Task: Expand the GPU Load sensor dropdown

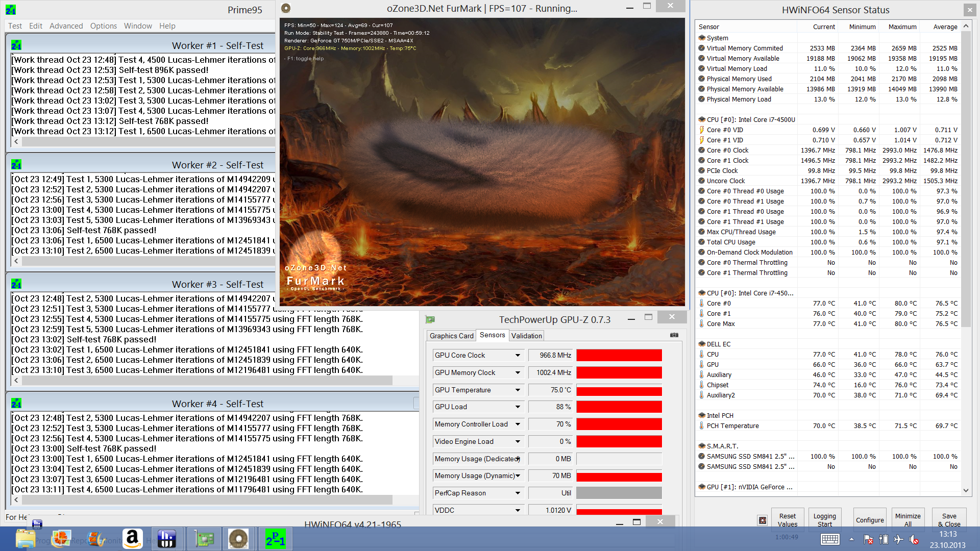Action: click(x=518, y=407)
